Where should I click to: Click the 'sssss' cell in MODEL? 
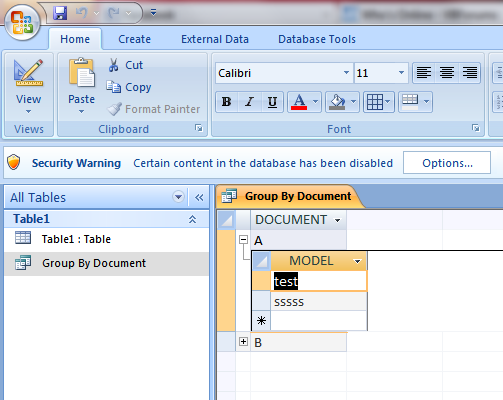click(319, 302)
